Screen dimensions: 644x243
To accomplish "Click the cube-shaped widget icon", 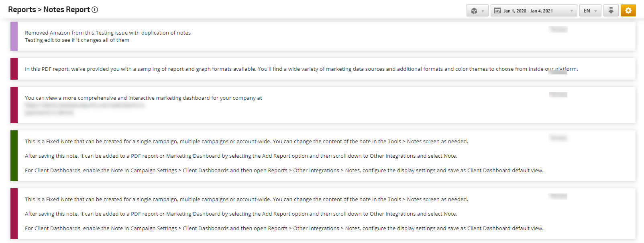I will pos(474,11).
